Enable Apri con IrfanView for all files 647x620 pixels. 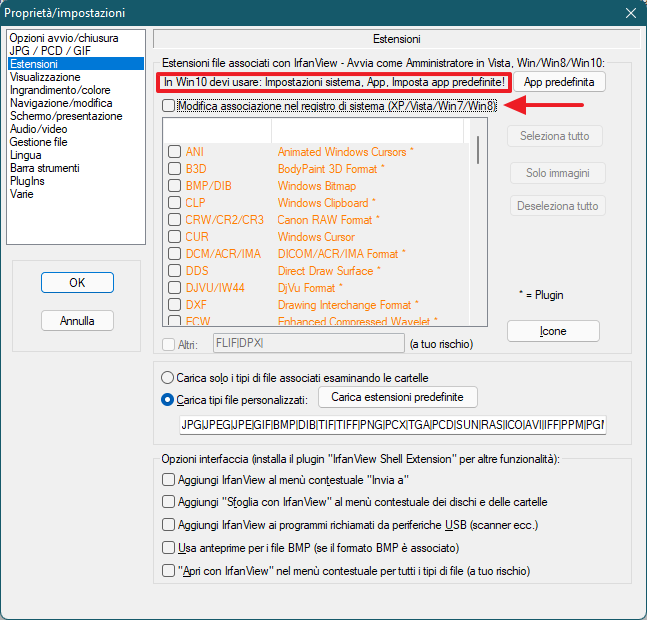point(168,571)
